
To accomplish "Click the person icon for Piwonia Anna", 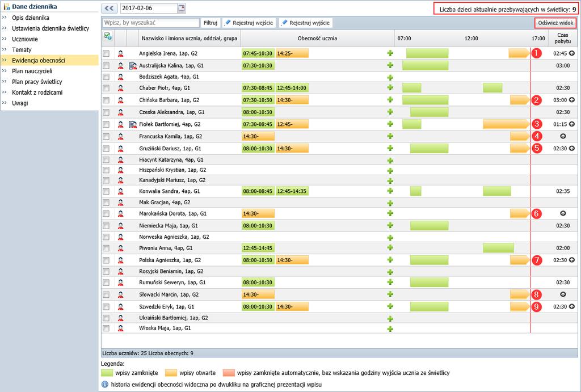I will pos(120,248).
